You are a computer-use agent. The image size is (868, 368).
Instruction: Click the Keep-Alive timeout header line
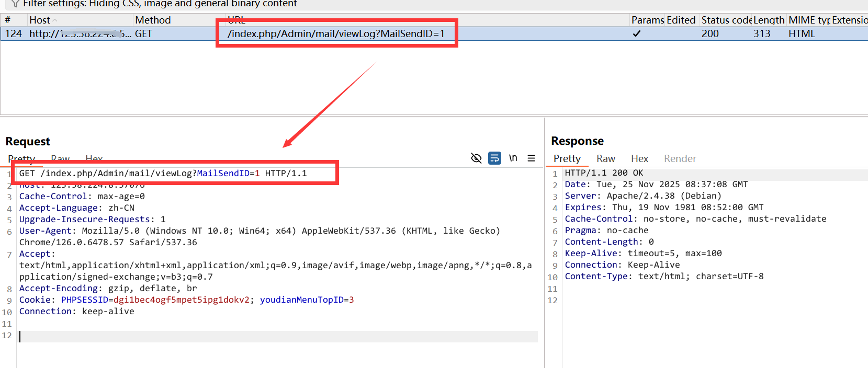coord(644,253)
